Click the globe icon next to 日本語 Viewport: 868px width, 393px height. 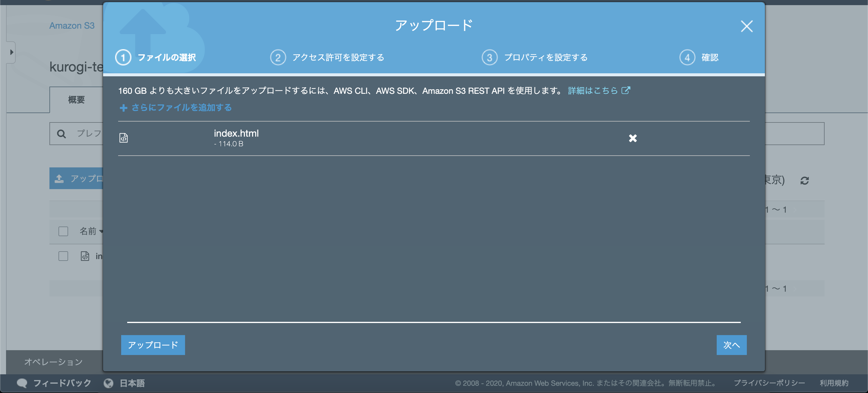coord(108,383)
